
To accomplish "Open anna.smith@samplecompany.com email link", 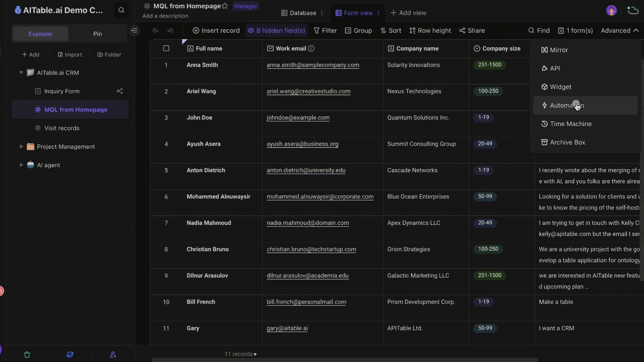I will pos(313,65).
